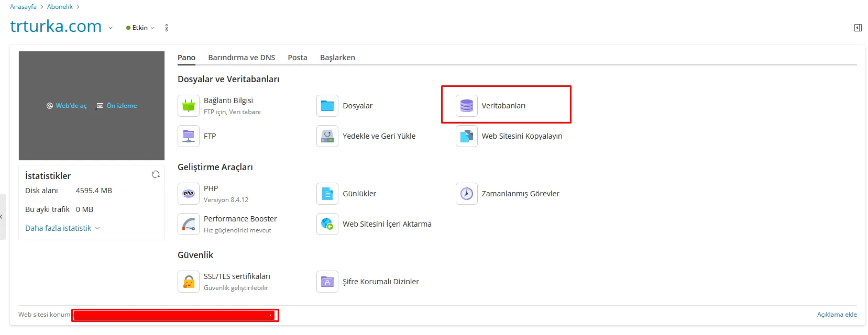Expand the left collapsed sidebar handle

2,216
